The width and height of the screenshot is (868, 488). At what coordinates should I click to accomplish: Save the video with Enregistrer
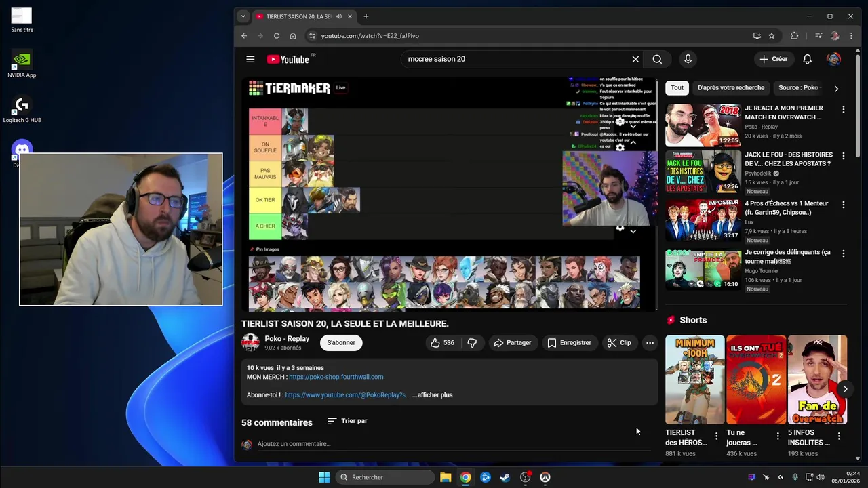pos(570,343)
